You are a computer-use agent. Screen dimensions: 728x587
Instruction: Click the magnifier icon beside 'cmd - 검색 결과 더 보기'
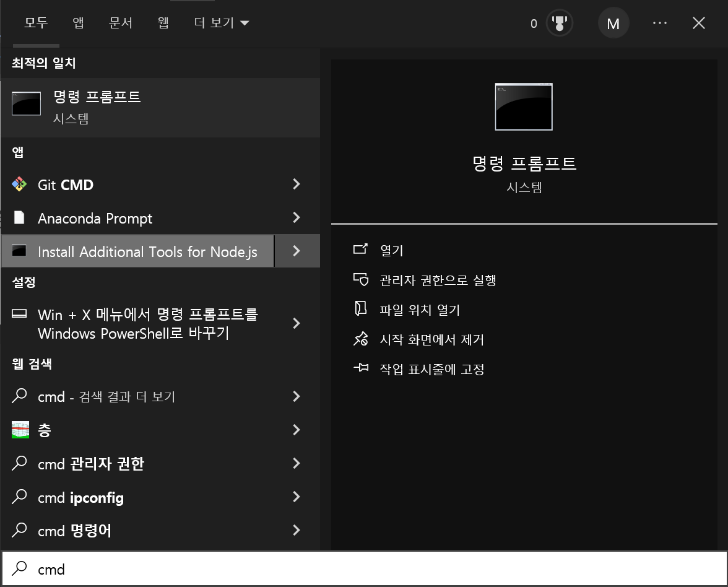(x=19, y=396)
